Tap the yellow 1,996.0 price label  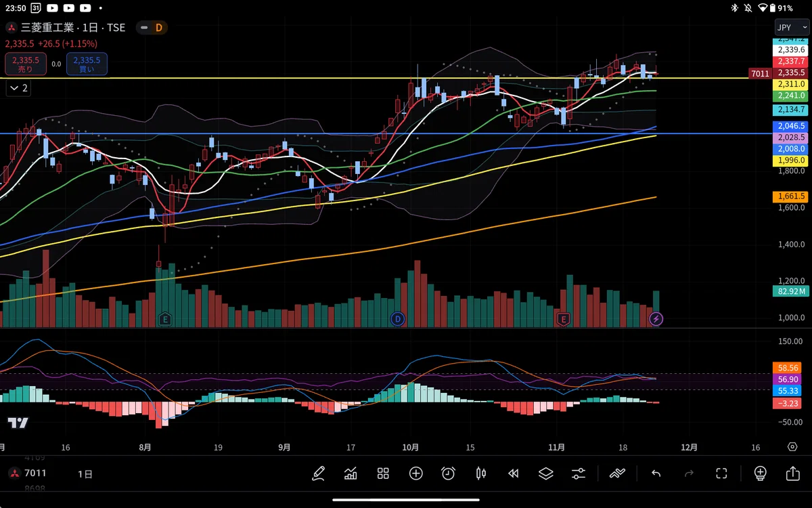click(791, 160)
